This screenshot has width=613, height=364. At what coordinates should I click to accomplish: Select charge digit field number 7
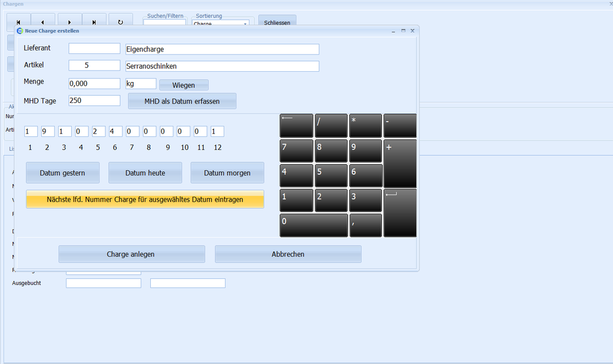coord(132,131)
